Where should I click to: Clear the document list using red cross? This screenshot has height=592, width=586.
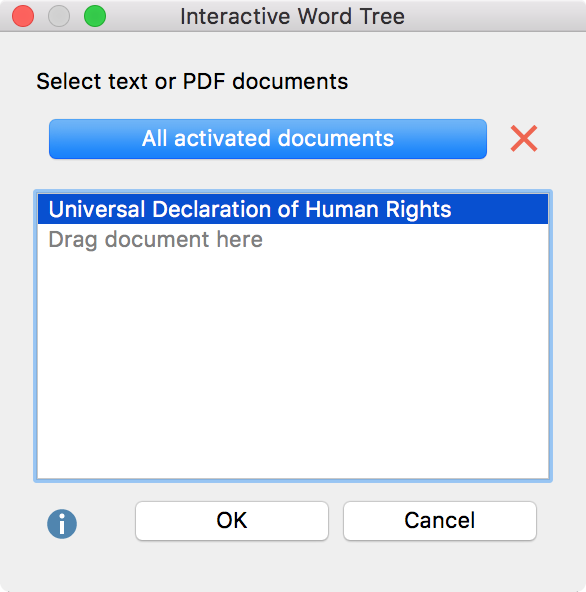pos(524,139)
